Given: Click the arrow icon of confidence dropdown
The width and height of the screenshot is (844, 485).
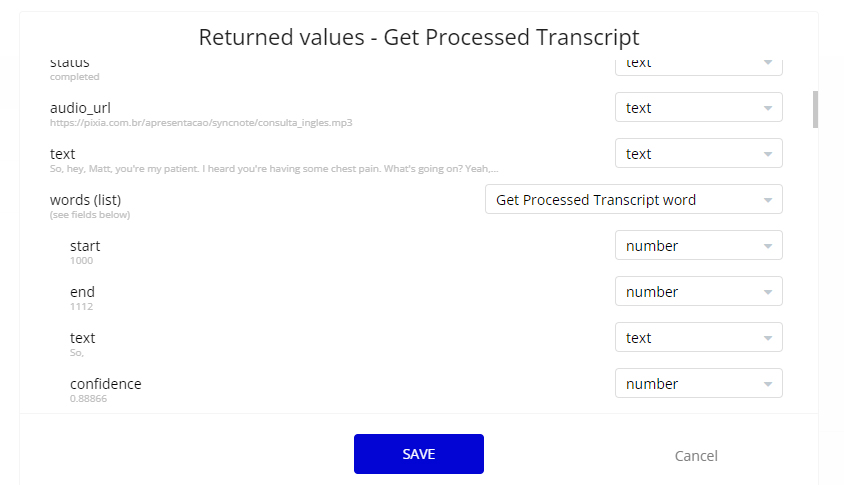Looking at the screenshot, I should (768, 384).
